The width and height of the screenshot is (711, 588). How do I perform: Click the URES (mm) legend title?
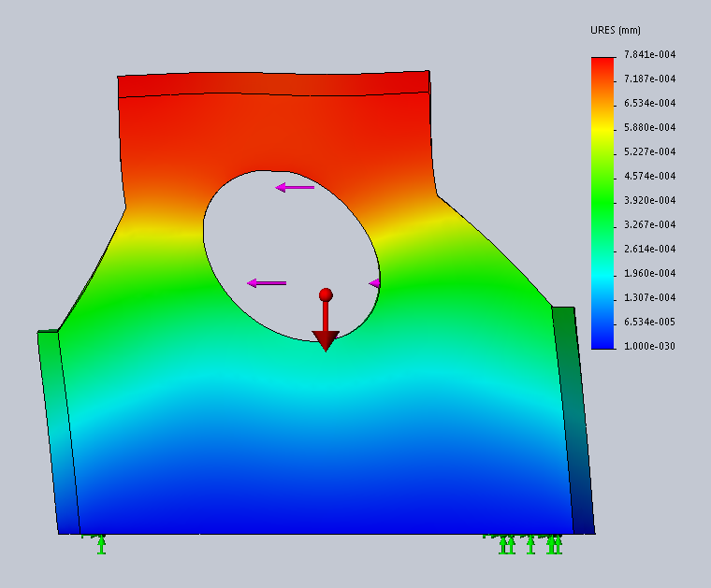coord(615,30)
